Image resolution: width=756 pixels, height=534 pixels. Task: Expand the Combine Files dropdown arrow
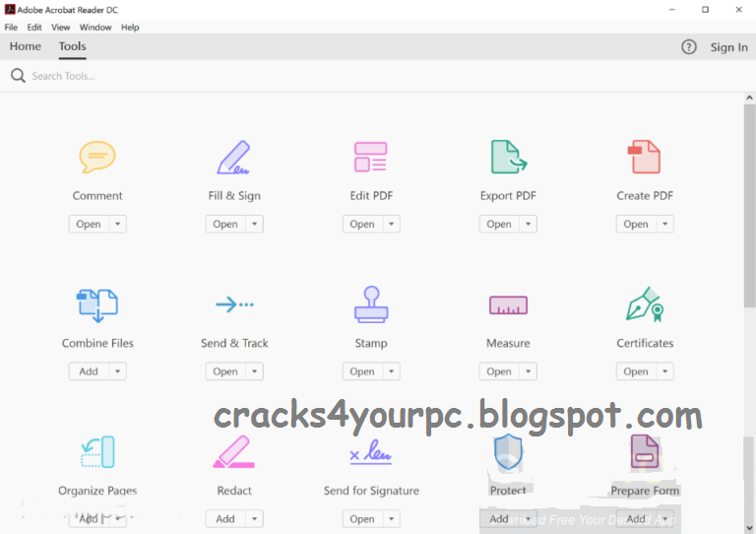(118, 371)
